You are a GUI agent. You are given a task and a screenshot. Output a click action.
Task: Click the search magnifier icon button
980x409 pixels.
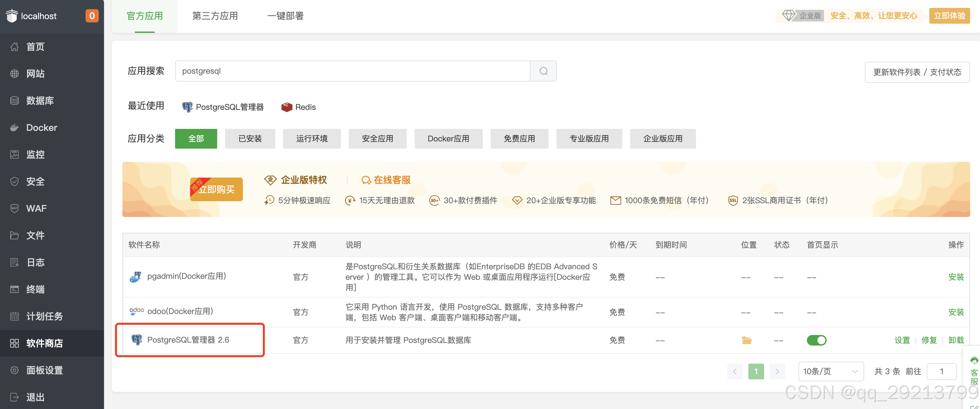tap(543, 71)
